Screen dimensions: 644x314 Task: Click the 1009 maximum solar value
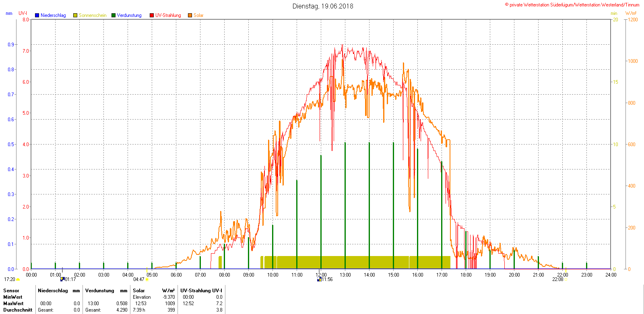pyautogui.click(x=170, y=304)
